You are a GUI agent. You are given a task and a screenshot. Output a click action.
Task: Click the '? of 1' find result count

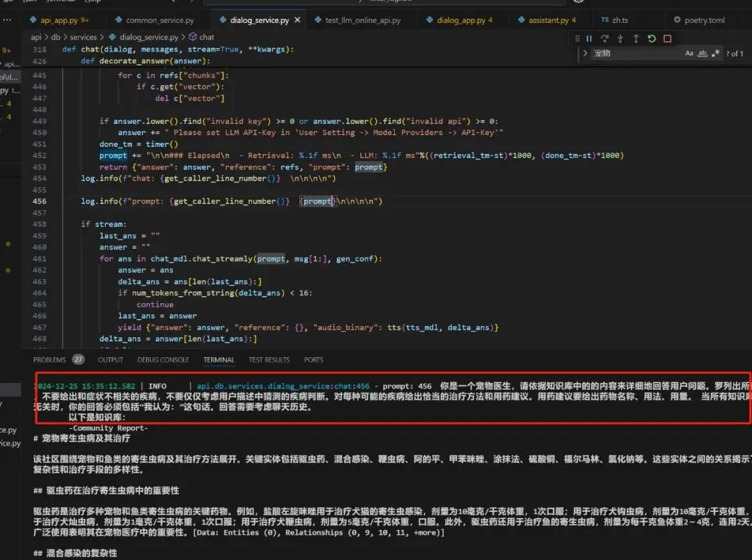tap(735, 53)
